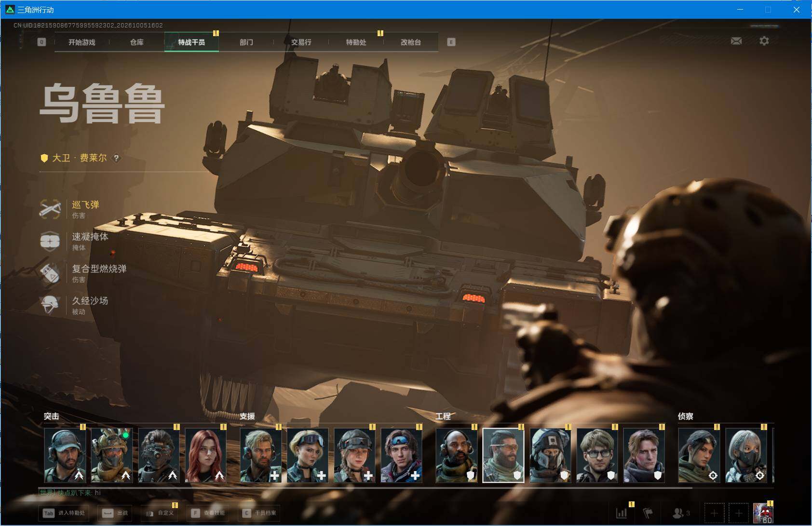Select the bald bearded engineer operator portrait
Viewport: 812px width, 526px height.
click(457, 456)
